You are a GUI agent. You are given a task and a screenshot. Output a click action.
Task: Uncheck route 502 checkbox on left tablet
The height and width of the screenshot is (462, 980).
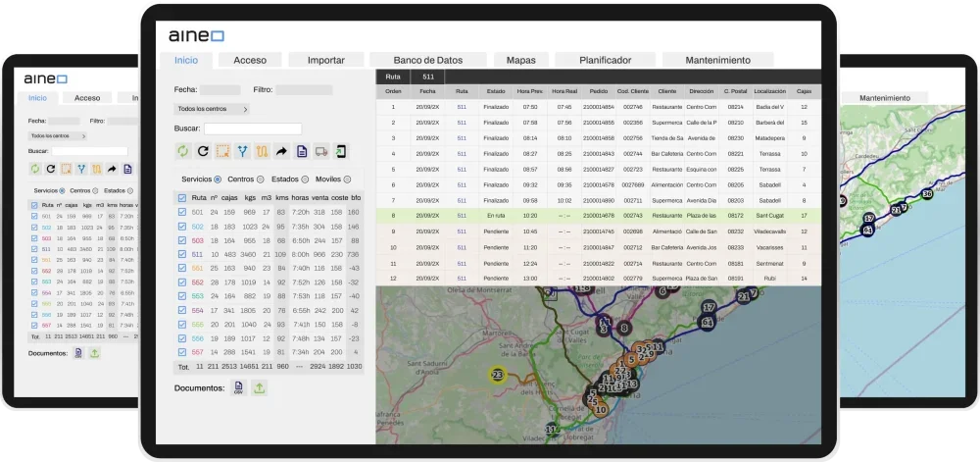[33, 227]
